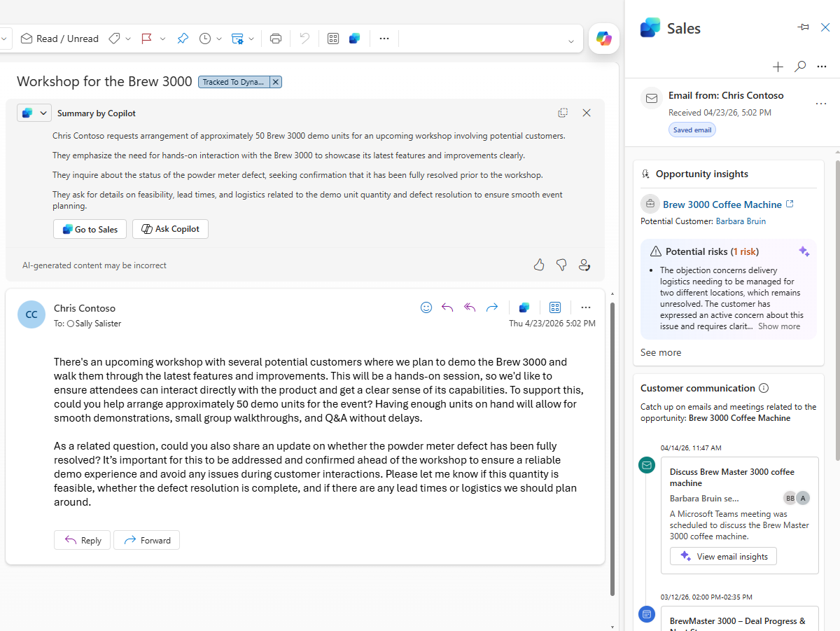Screen dimensions: 840x631
Task: Expand the ribbon with the chevron
Action: tap(571, 41)
